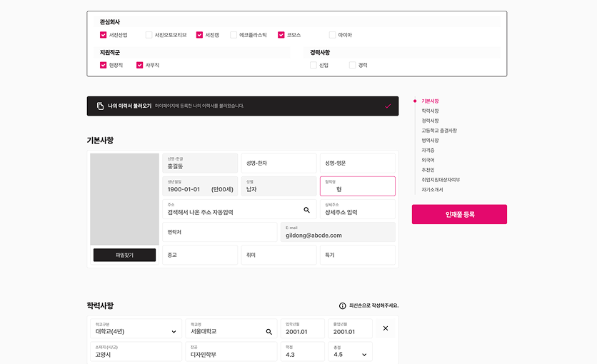Toggle the 사무직 job type checkbox

pos(140,65)
